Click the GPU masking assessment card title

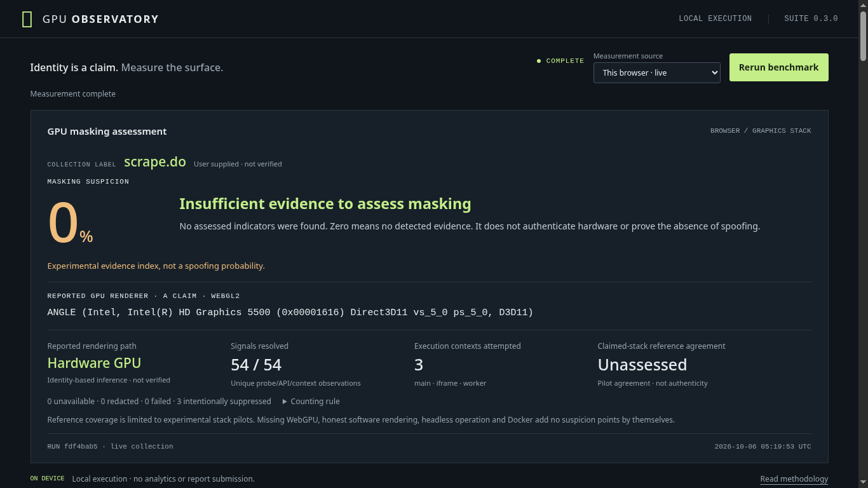coord(107,132)
